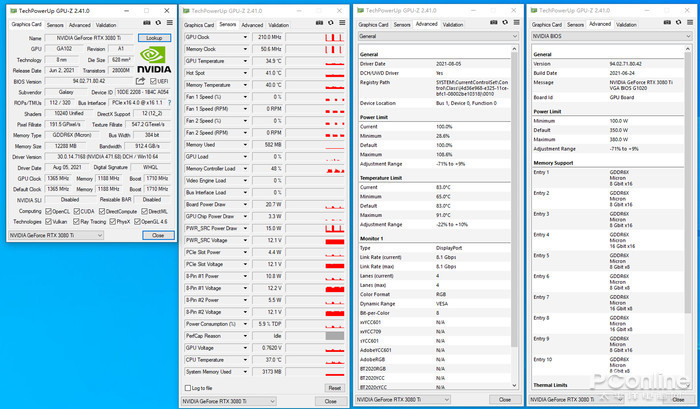Screen dimensions: 700x409
Task: Open the Hot Spot sensor dropdown arrow
Action: pyautogui.click(x=245, y=73)
